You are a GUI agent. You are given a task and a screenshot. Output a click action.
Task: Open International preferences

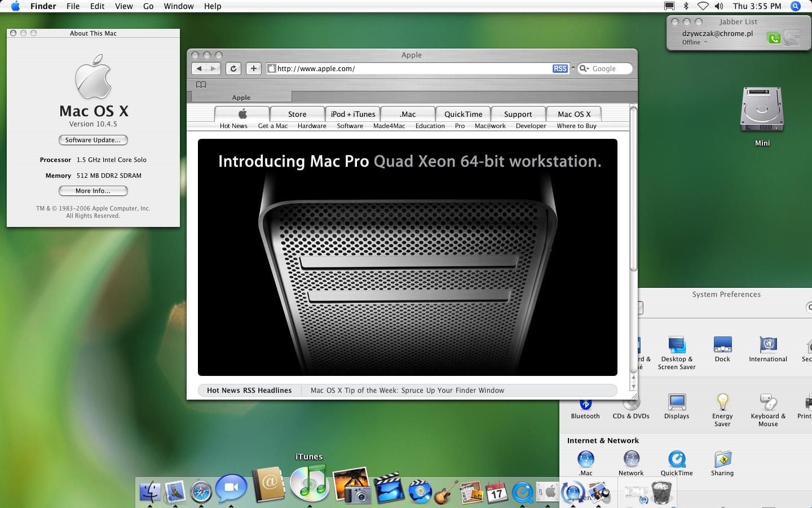click(768, 349)
